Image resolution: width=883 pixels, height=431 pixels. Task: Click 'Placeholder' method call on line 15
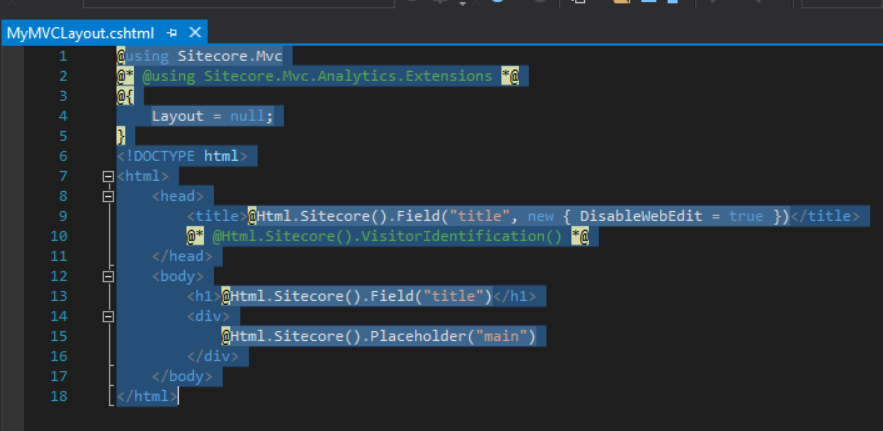418,336
